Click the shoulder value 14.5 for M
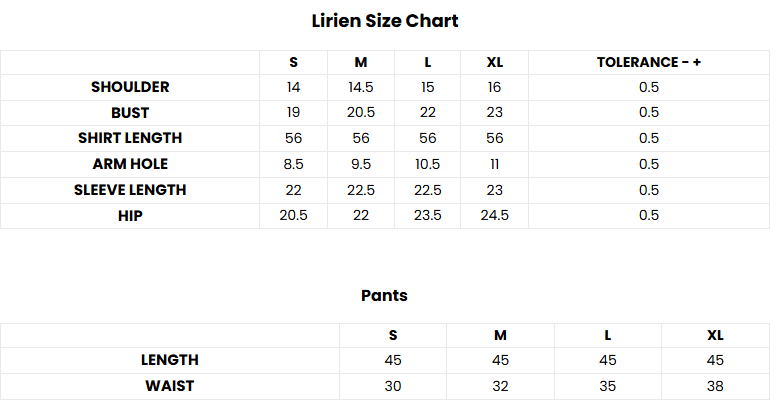The height and width of the screenshot is (420, 777). (361, 87)
